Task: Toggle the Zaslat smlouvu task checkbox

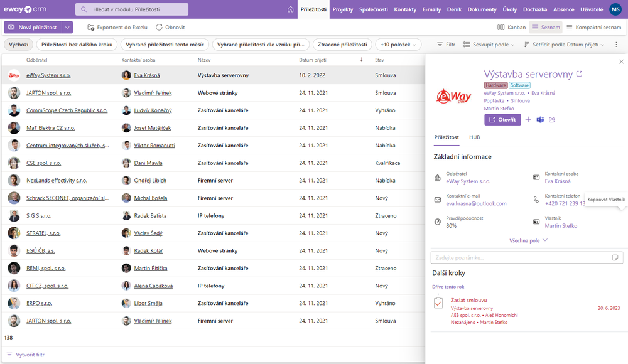Action: click(438, 303)
